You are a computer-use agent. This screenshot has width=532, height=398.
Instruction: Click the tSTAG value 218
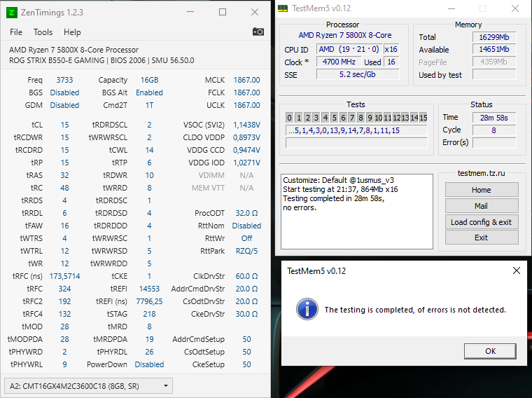[149, 314]
